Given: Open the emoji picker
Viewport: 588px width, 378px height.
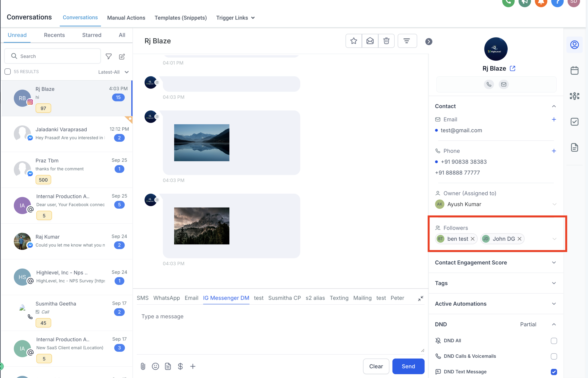Looking at the screenshot, I should [155, 366].
